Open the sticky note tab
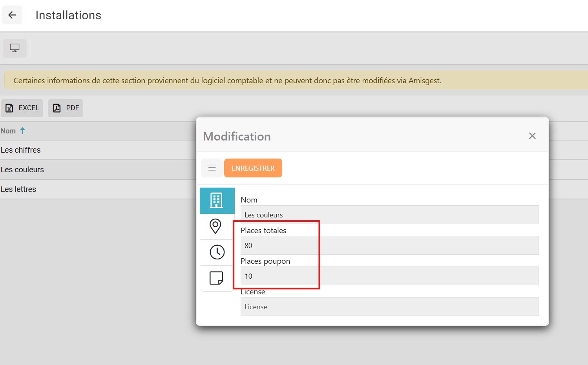 click(x=216, y=278)
